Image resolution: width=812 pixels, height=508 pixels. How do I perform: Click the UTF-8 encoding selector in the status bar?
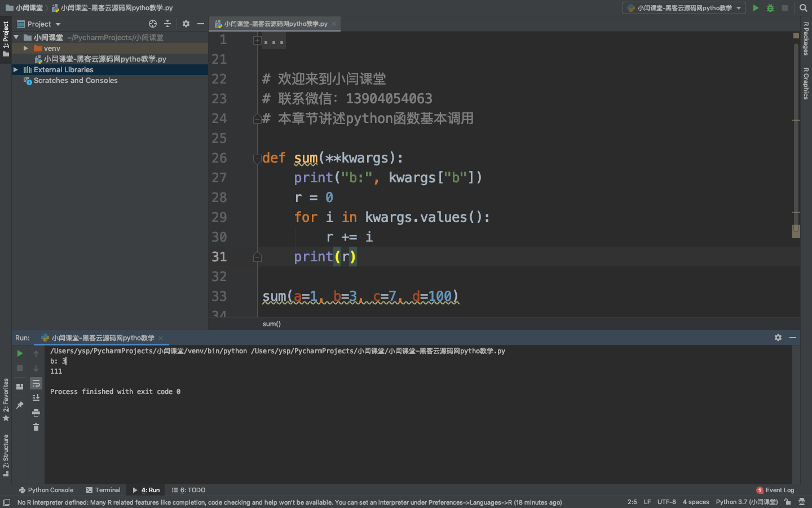[667, 502]
